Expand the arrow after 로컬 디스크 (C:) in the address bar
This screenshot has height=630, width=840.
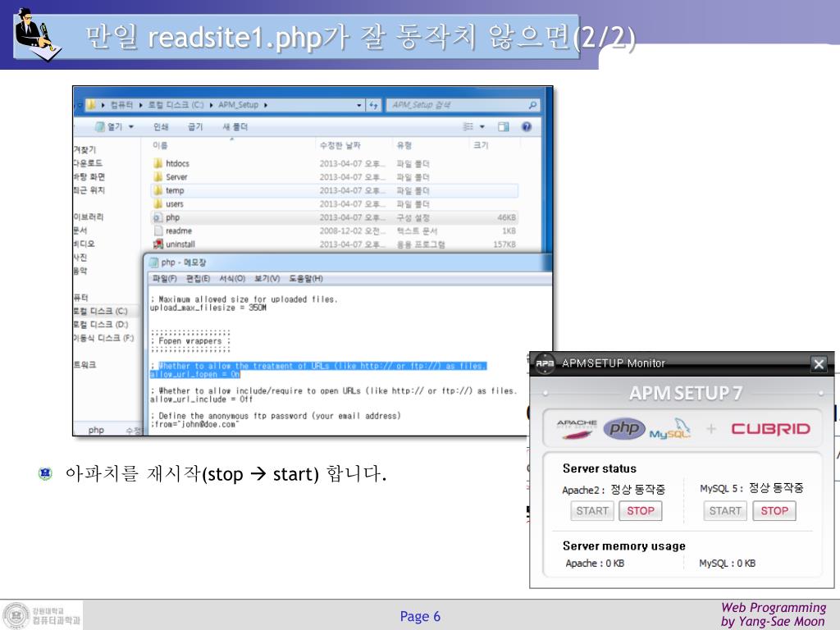tap(211, 105)
